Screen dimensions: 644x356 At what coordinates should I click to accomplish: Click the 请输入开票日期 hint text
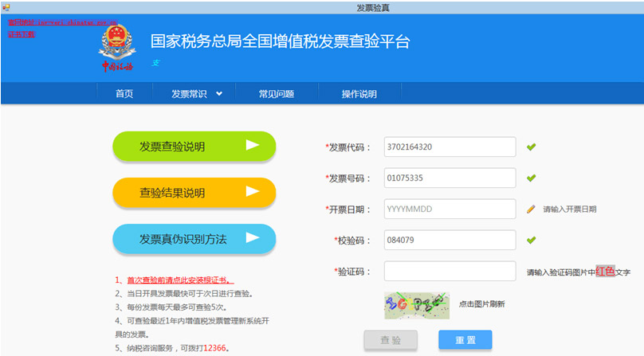(570, 209)
